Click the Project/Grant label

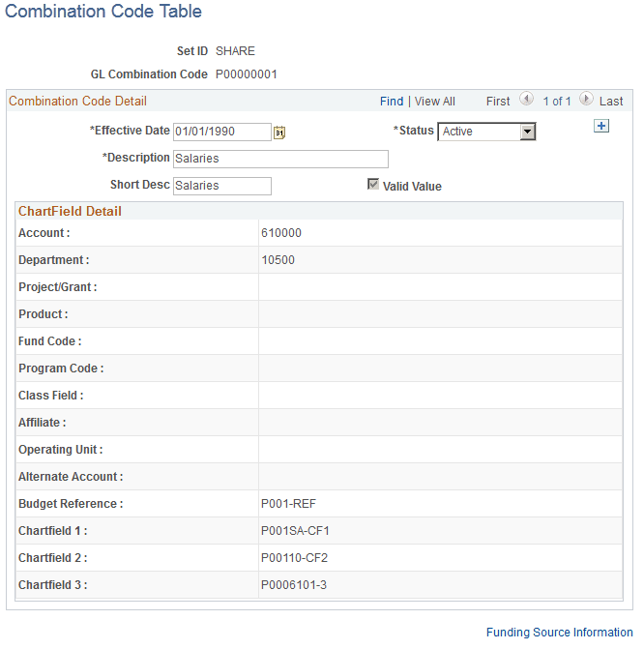[57, 287]
